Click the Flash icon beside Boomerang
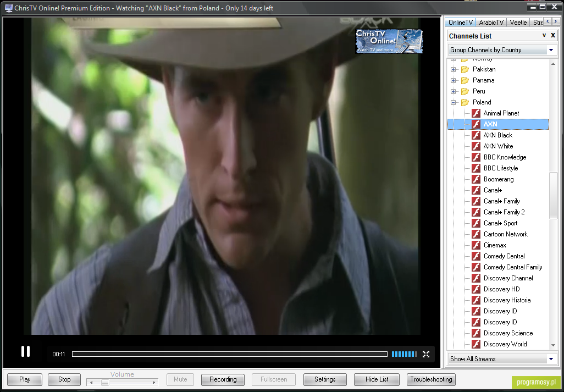 pyautogui.click(x=476, y=179)
